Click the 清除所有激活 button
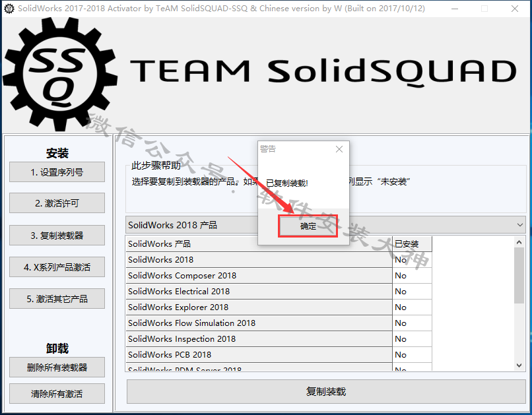532x415 pixels. pos(57,394)
